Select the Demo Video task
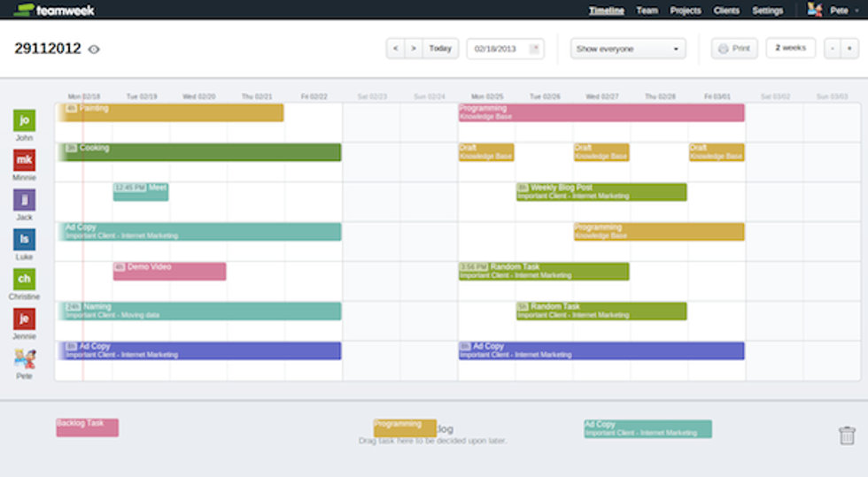This screenshot has height=477, width=868. [x=169, y=271]
